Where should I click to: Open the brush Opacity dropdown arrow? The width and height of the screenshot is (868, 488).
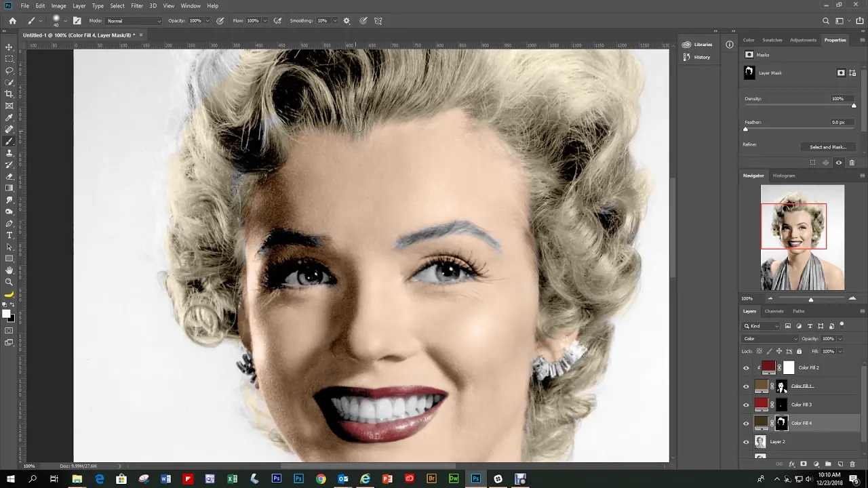click(x=208, y=21)
